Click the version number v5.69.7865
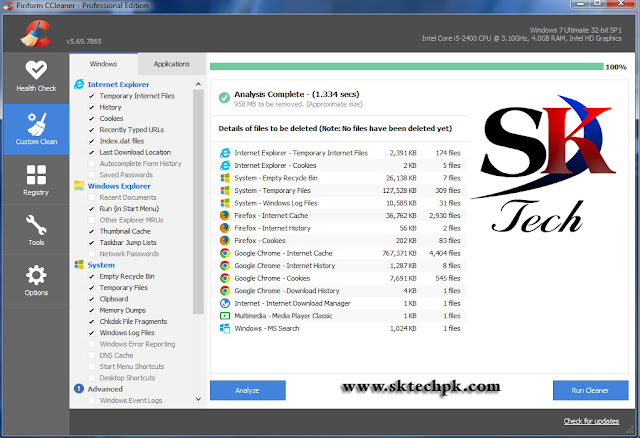Image resolution: width=640 pixels, height=438 pixels. pos(84,41)
